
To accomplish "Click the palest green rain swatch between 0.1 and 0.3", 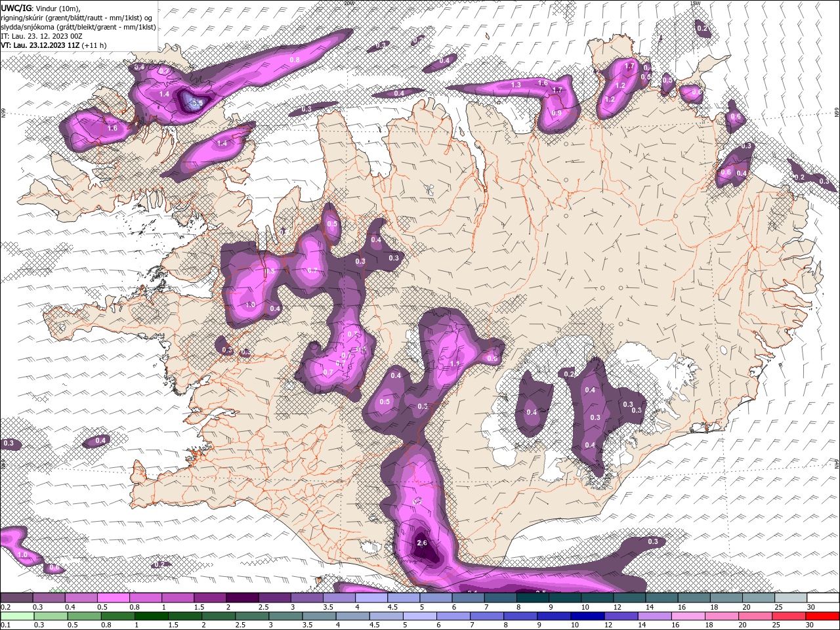I will tap(16, 616).
